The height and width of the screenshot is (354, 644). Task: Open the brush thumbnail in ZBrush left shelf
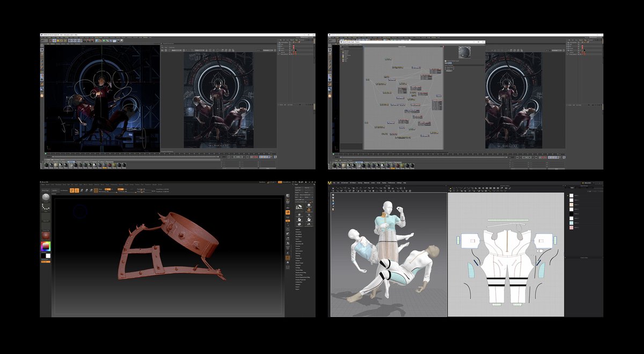coord(46,197)
